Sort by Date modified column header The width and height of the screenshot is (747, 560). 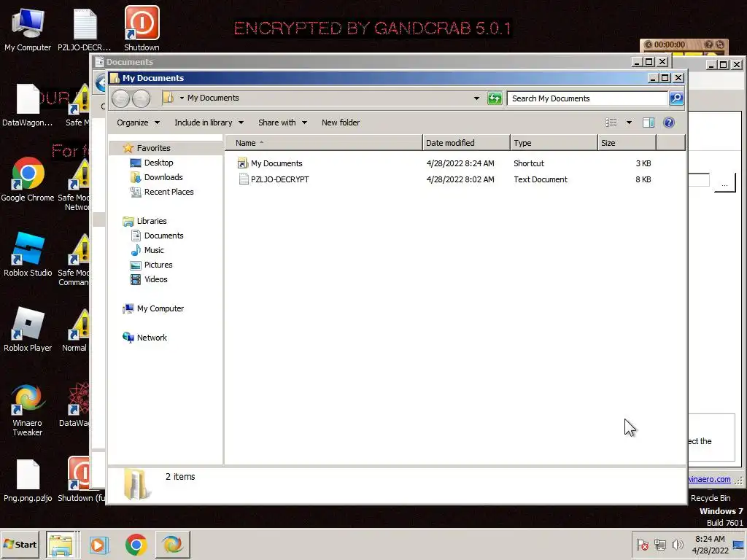[466, 143]
